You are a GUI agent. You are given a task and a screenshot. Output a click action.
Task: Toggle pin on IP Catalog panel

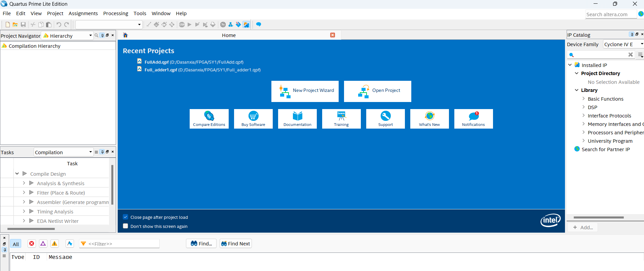[632, 34]
